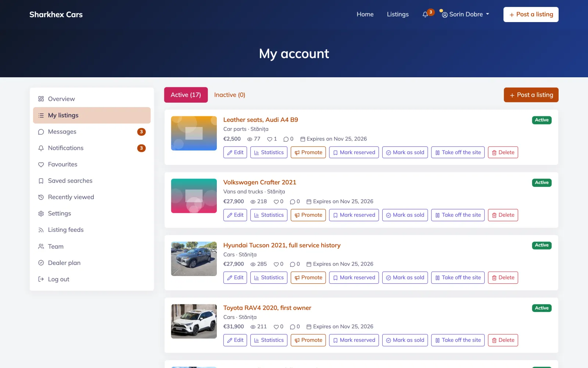Screen dimensions: 588x368
Task: View Statistics for Hyundai Tucson 2021
Action: tap(269, 277)
